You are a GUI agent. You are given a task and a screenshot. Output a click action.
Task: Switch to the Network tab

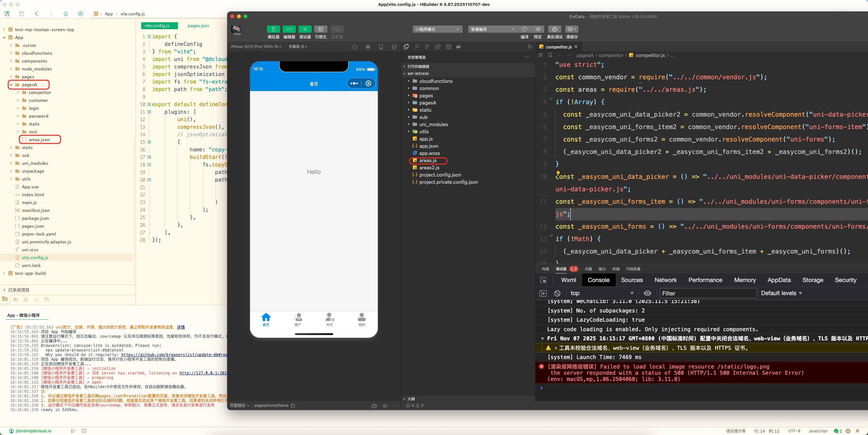(x=665, y=280)
